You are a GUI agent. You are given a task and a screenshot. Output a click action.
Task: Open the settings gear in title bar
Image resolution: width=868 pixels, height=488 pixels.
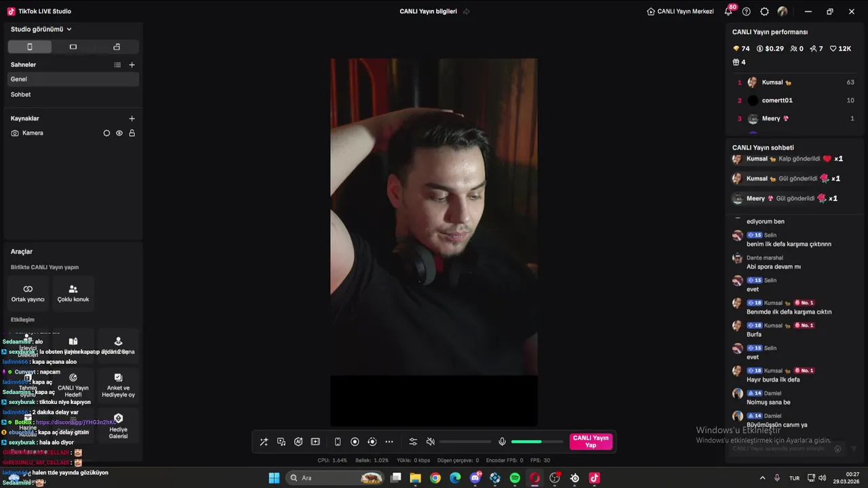coord(765,12)
